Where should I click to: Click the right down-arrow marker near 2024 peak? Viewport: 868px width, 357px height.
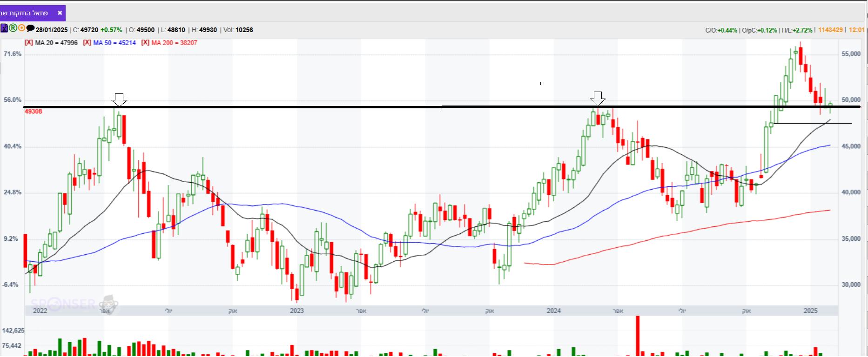pyautogui.click(x=598, y=99)
